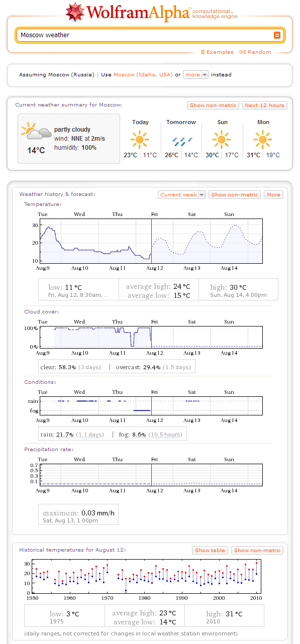300x644 pixels.
Task: Click the Precipitation rate chart
Action: 151,474
